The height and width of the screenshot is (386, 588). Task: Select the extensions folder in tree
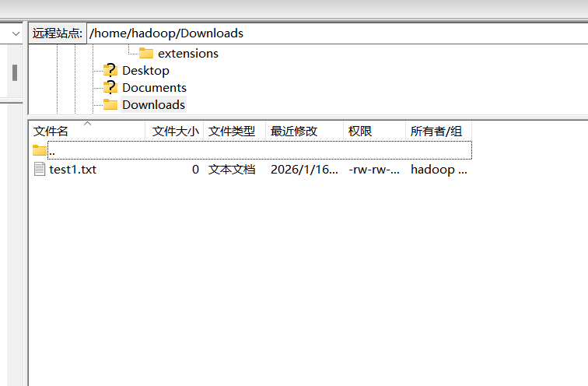188,53
